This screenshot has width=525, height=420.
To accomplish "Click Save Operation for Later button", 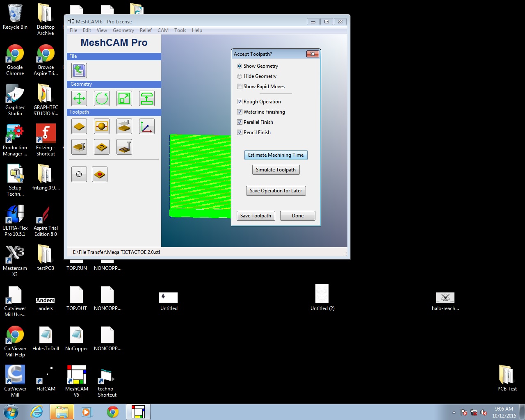I will 276,191.
